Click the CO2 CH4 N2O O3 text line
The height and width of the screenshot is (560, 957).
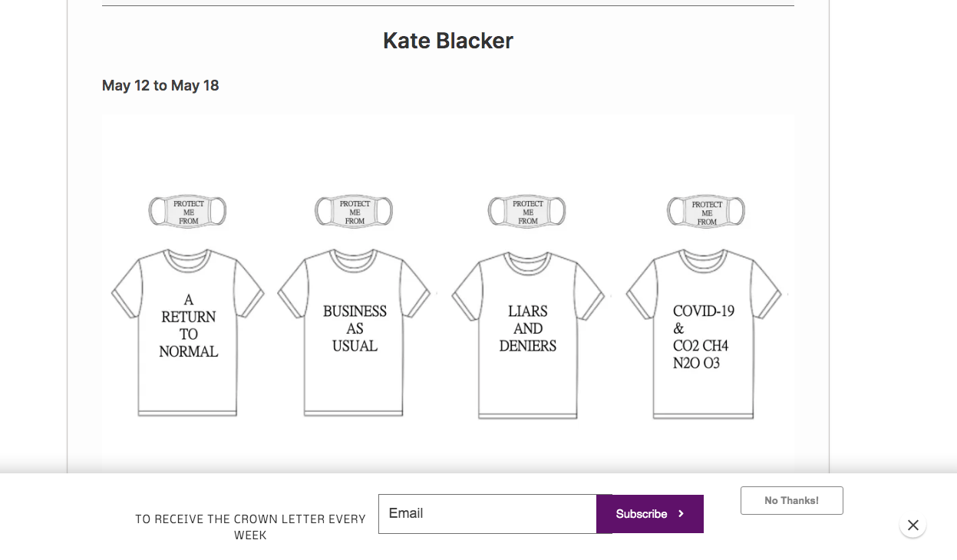click(x=701, y=354)
